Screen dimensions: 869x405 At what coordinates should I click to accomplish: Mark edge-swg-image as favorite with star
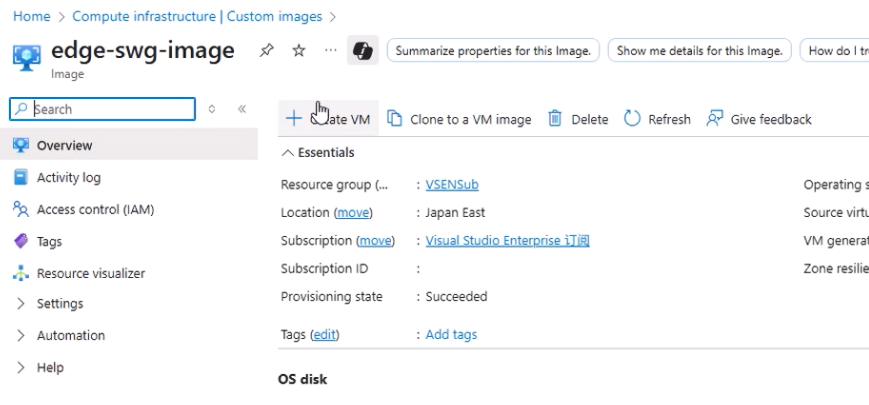(299, 51)
